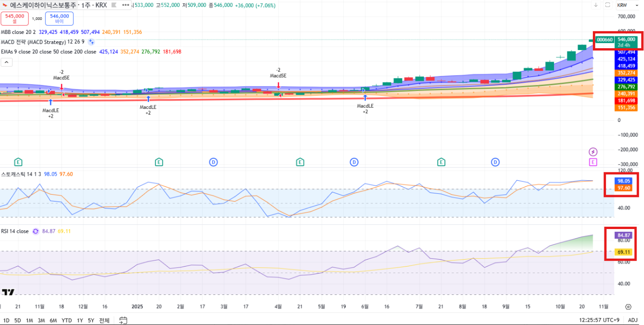This screenshot has width=644, height=325.
Task: Toggle the ADJ adjustment button
Action: click(633, 320)
